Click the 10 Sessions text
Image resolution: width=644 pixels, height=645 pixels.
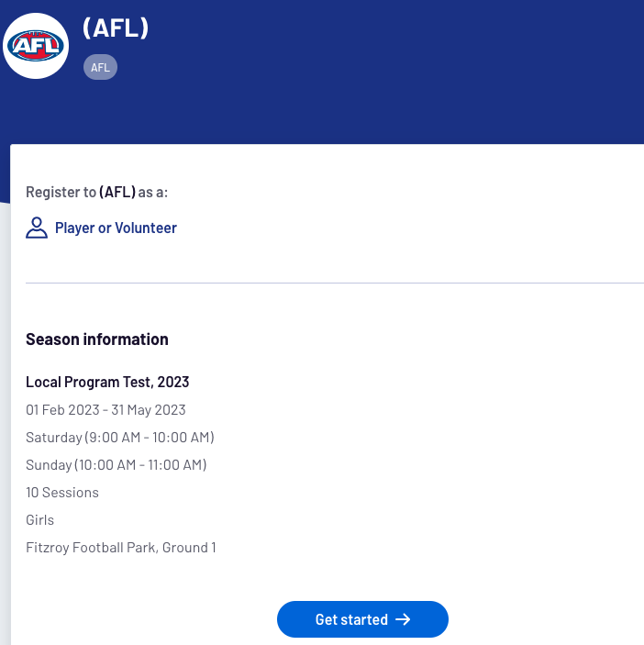click(x=62, y=493)
